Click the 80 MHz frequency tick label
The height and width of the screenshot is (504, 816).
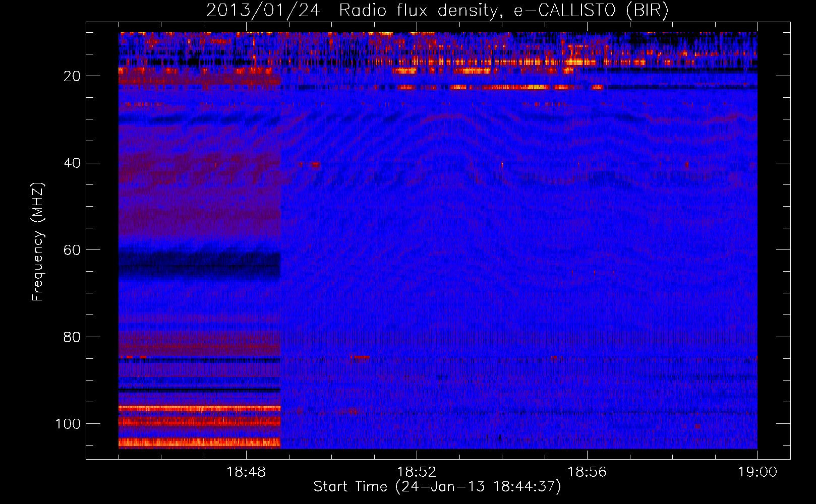tap(72, 337)
